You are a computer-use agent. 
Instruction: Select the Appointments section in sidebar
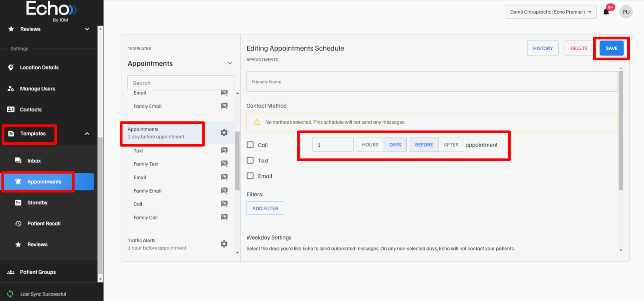click(x=44, y=181)
